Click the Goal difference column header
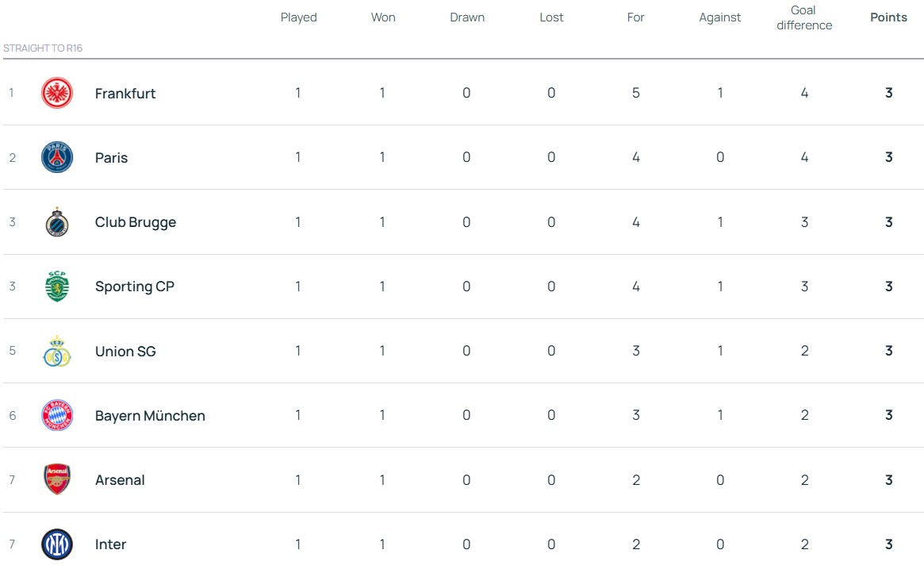Screen dimensions: 924x569 click(x=804, y=17)
